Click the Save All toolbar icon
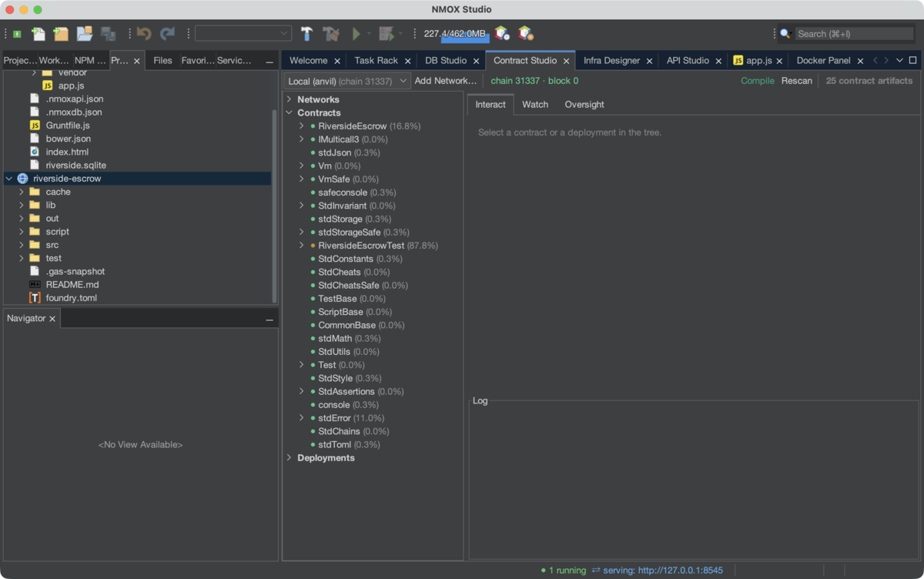The image size is (924, 579). click(109, 34)
